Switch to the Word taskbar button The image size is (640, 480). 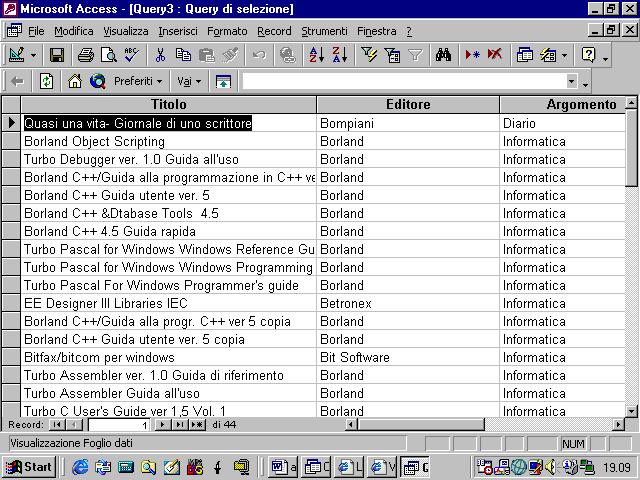click(x=283, y=467)
